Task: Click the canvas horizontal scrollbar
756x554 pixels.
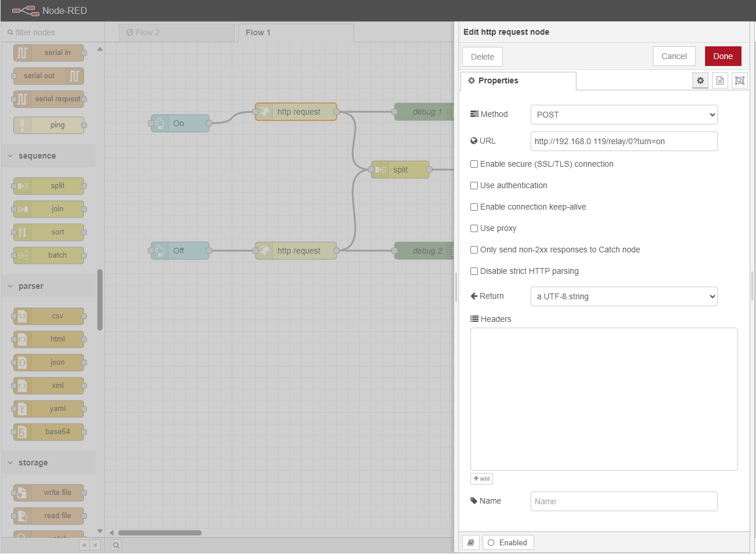Action: click(160, 533)
